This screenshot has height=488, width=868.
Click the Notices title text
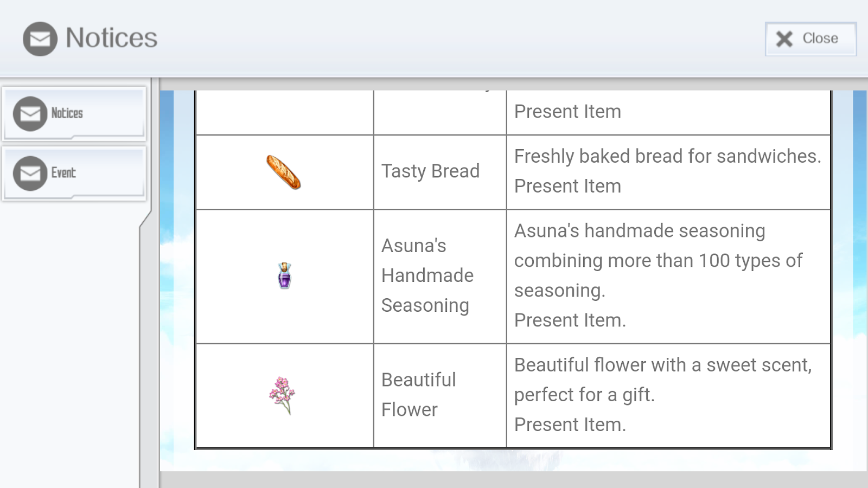[x=110, y=37]
